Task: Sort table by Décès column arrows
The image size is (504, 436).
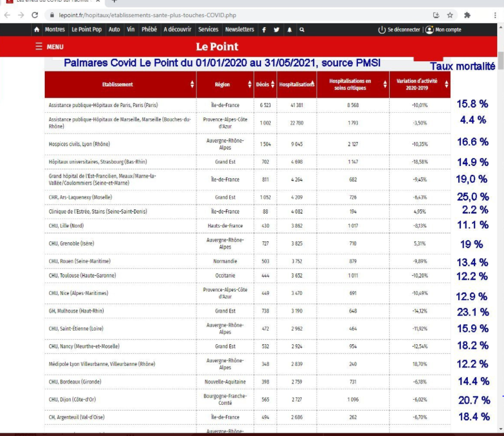Action: click(273, 84)
